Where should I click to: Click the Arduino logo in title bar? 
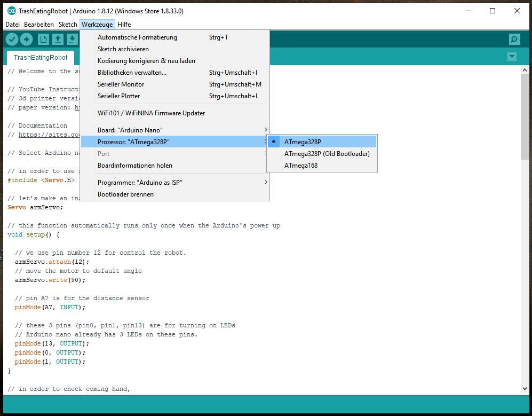point(11,11)
